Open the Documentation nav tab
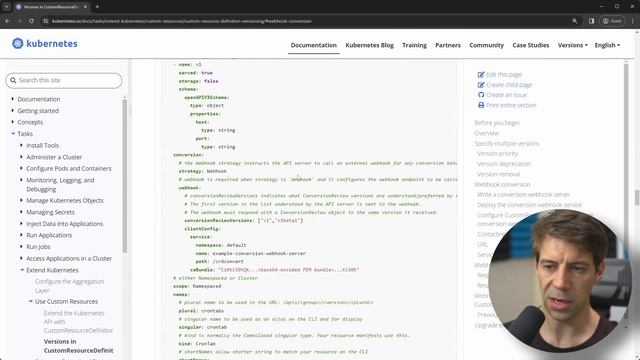 [x=313, y=45]
